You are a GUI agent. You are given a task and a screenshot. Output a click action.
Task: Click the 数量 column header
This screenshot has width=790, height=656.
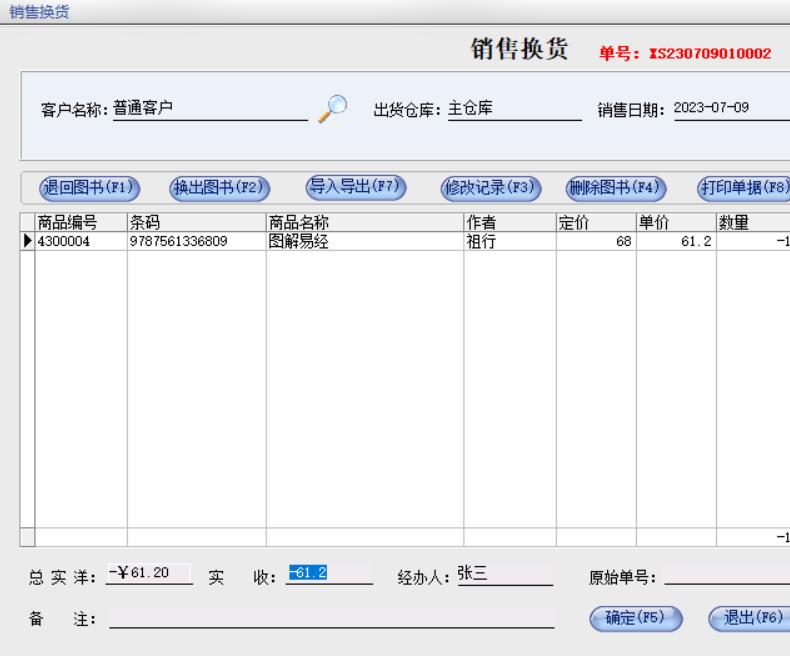[753, 222]
